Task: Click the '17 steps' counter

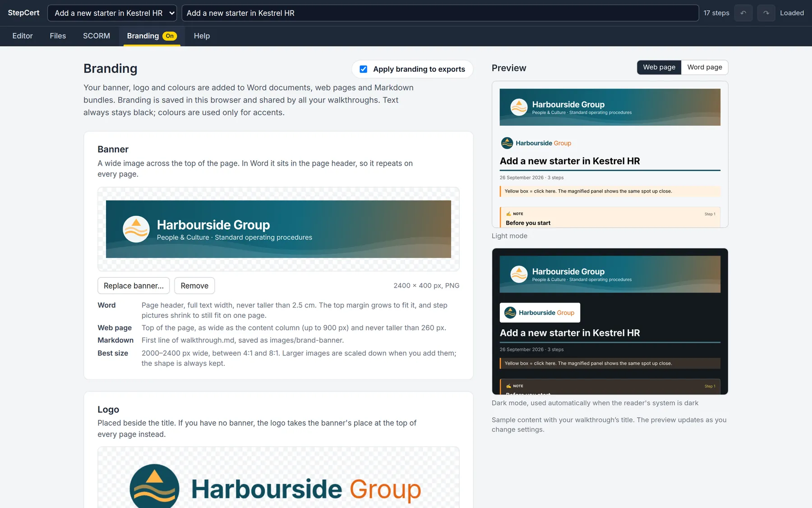Action: [716, 13]
